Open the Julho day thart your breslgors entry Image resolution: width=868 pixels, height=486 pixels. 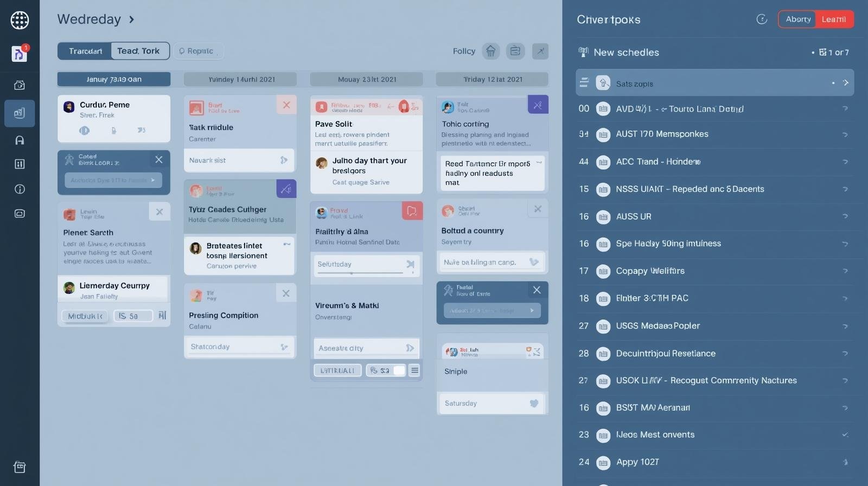tap(366, 171)
